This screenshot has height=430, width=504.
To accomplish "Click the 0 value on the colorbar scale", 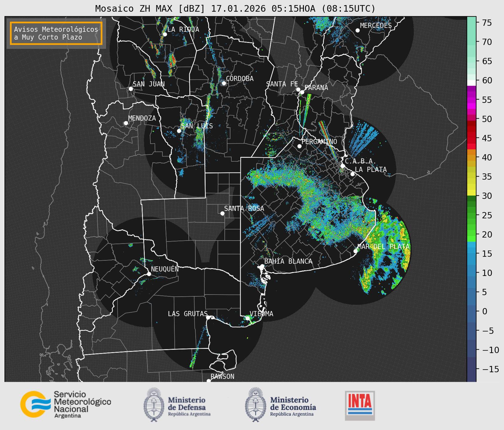I will [x=484, y=311].
